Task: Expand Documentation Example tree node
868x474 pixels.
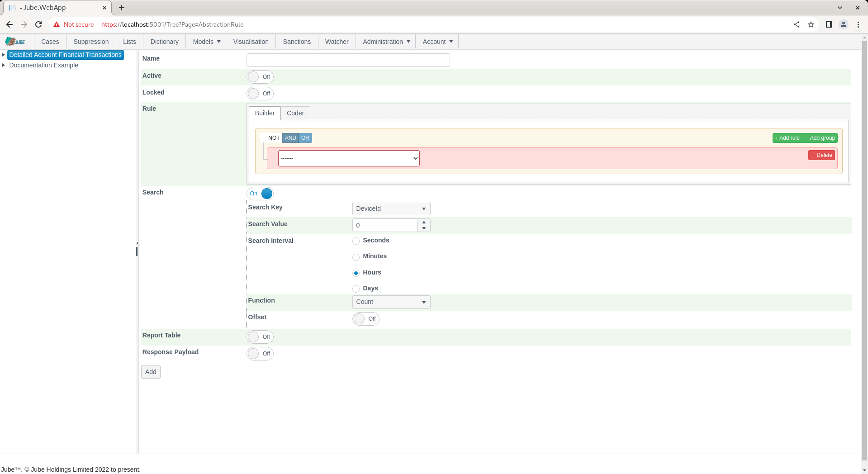Action: [x=4, y=65]
